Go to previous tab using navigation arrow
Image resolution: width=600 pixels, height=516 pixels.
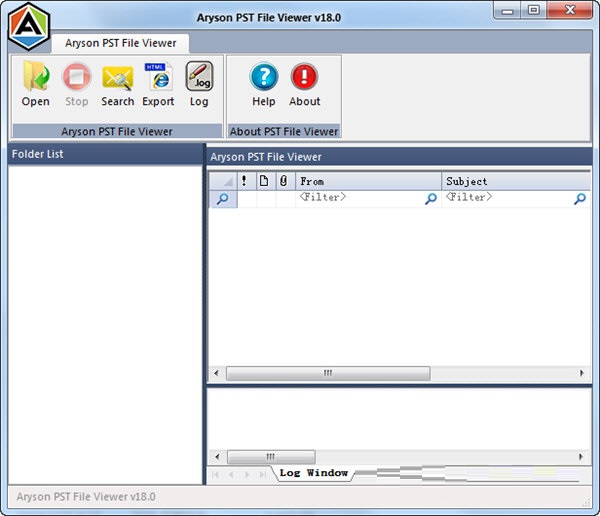[231, 475]
